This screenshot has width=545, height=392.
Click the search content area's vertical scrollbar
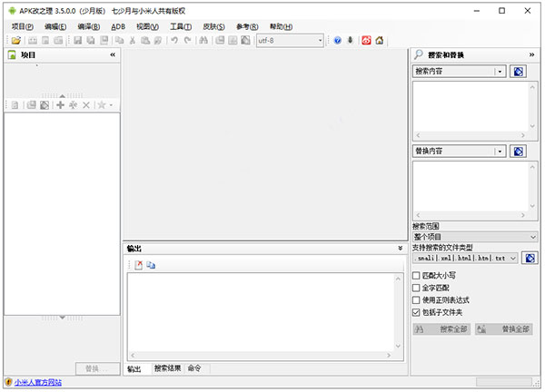tap(532, 106)
